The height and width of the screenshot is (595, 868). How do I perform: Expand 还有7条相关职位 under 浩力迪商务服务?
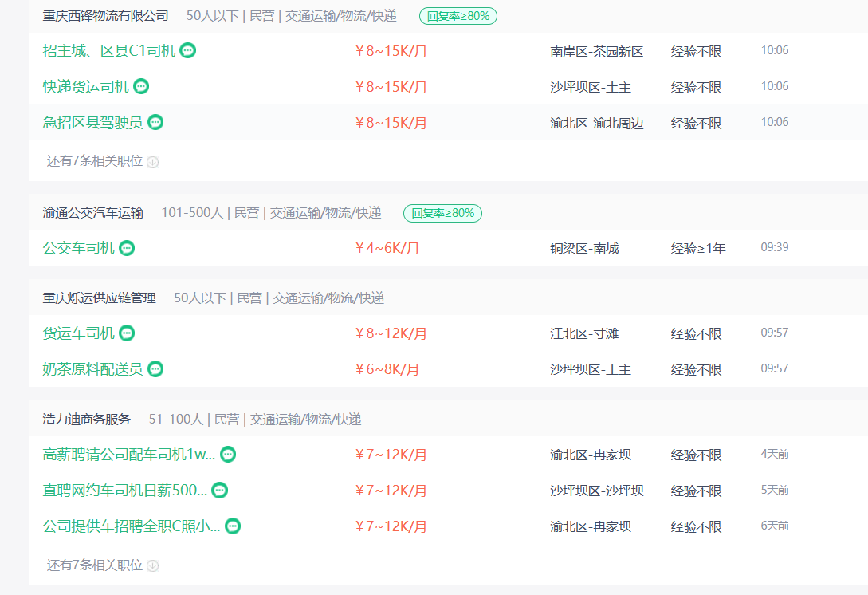pos(102,565)
